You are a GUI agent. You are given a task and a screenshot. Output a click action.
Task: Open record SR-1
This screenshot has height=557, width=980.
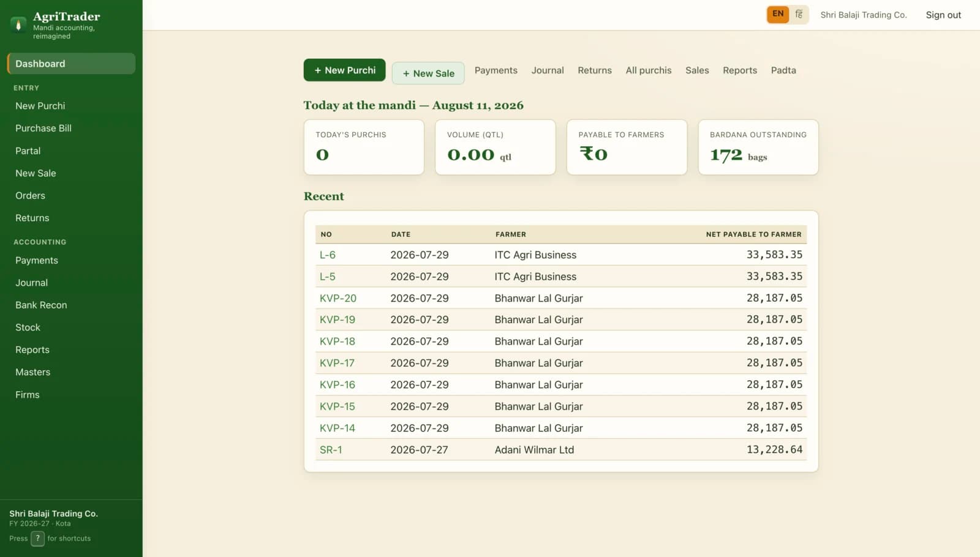(x=331, y=450)
